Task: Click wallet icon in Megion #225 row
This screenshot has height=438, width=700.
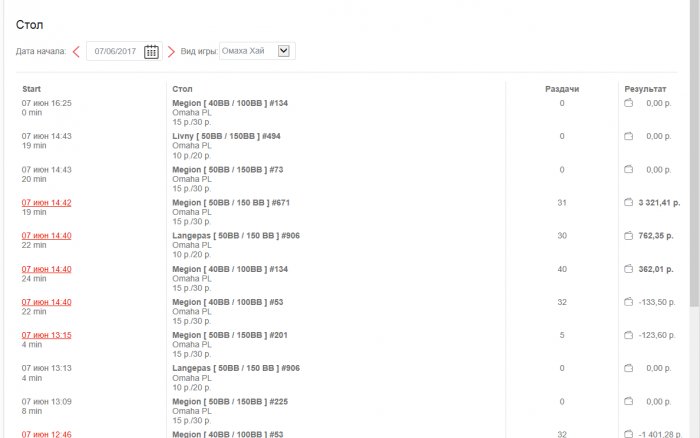Action: pyautogui.click(x=629, y=401)
